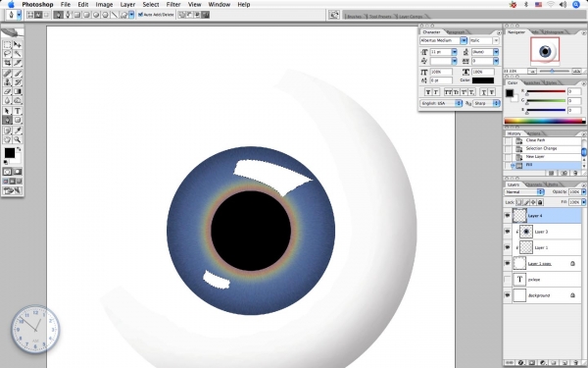Image resolution: width=588 pixels, height=368 pixels.
Task: Select the Shape tool
Action: [18, 120]
